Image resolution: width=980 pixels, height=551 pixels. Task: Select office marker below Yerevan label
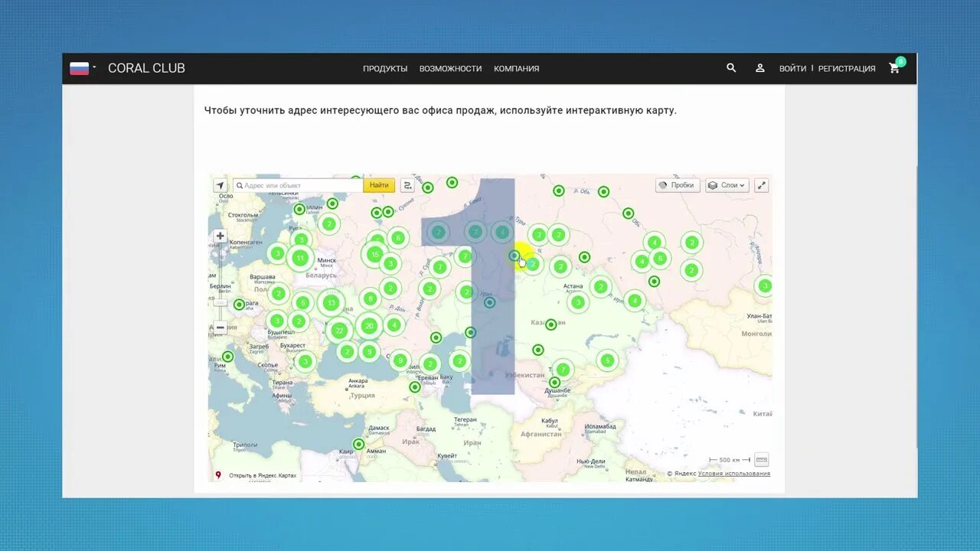(415, 387)
